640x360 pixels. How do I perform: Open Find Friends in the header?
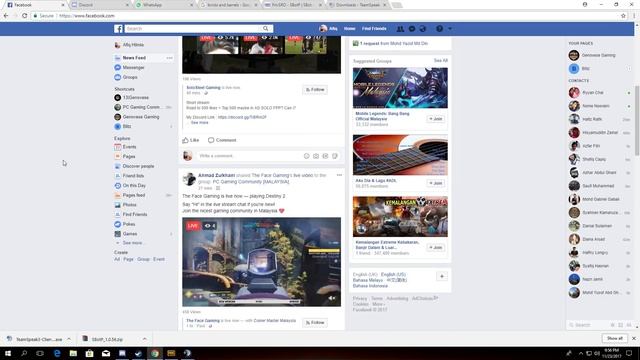click(374, 29)
